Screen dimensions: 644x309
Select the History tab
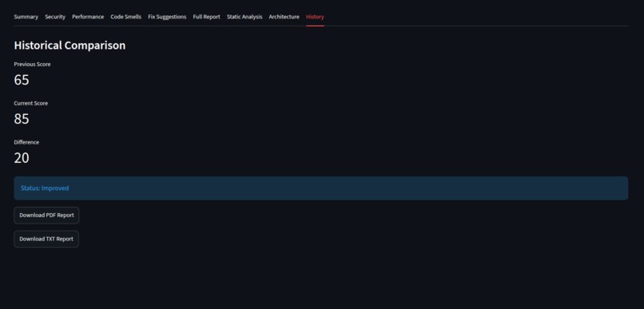tap(315, 17)
